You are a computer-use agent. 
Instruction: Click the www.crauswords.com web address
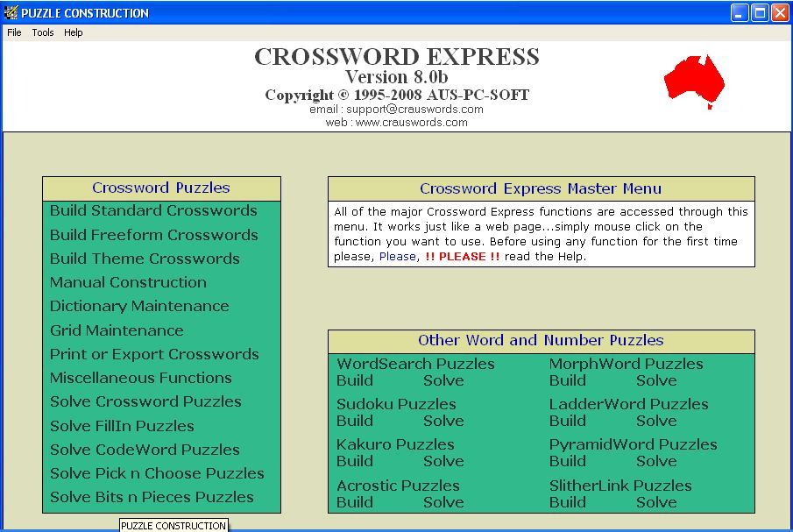point(412,123)
